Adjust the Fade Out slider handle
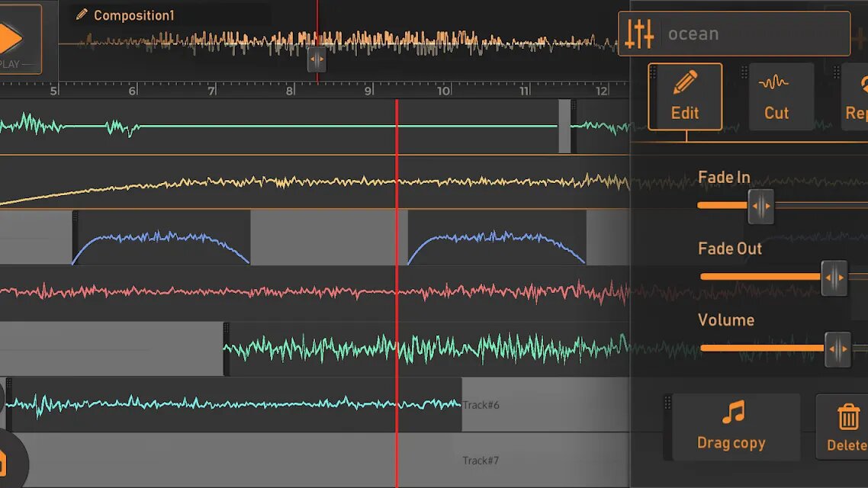 pyautogui.click(x=834, y=278)
